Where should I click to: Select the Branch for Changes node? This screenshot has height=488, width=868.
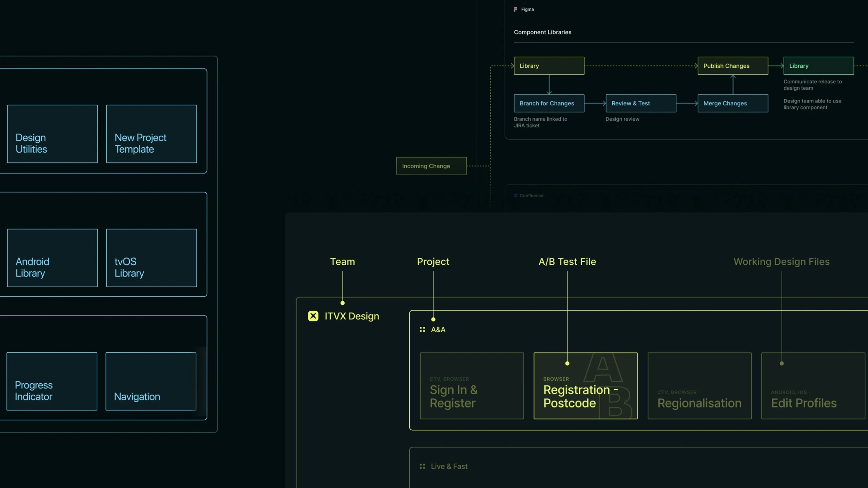click(x=549, y=103)
